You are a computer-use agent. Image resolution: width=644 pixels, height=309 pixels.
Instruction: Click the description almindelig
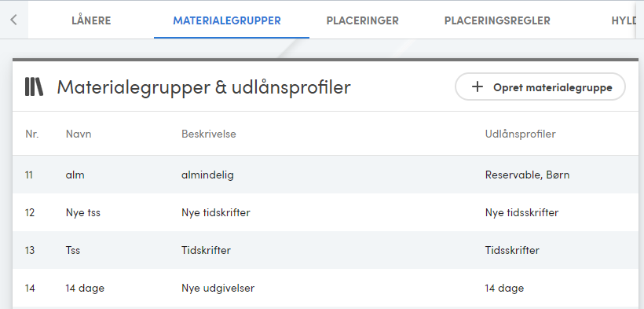[x=207, y=175]
